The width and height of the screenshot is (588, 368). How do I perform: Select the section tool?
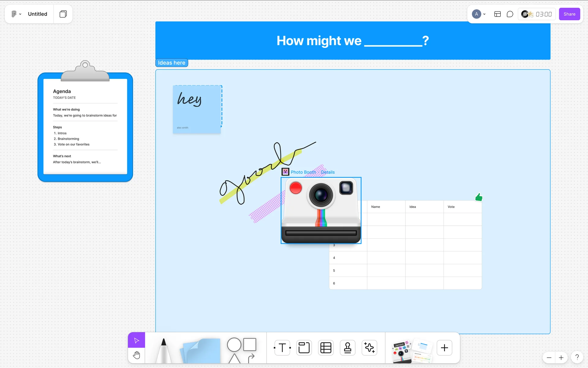coord(304,348)
